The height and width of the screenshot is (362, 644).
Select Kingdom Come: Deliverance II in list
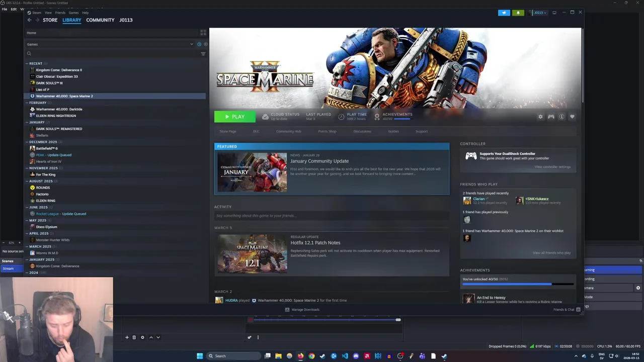coord(59,70)
